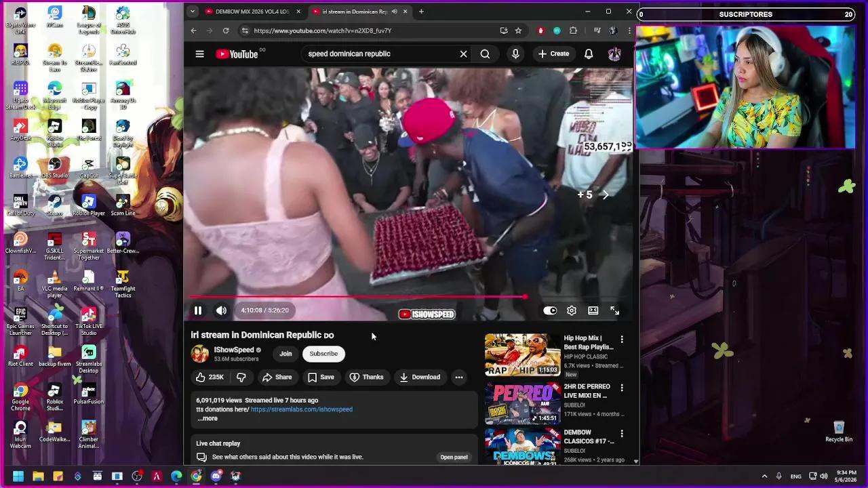
Task: Select Steam desktop icon
Action: [x=55, y=205]
